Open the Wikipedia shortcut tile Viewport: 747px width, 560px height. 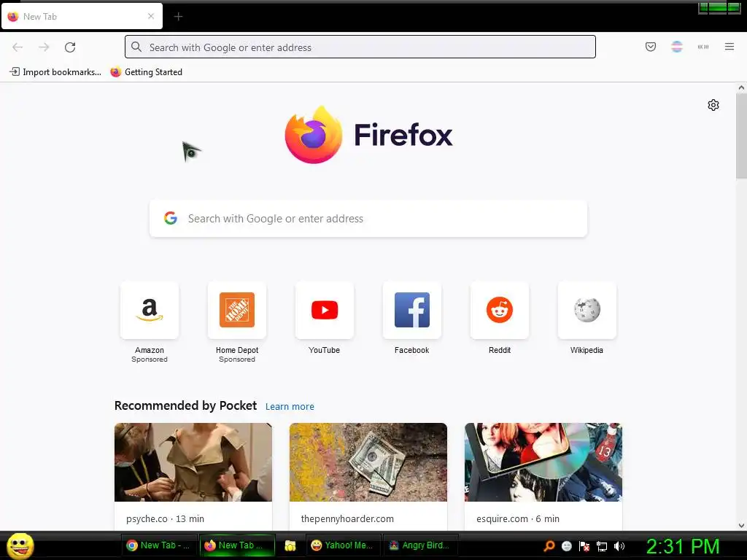coord(587,310)
